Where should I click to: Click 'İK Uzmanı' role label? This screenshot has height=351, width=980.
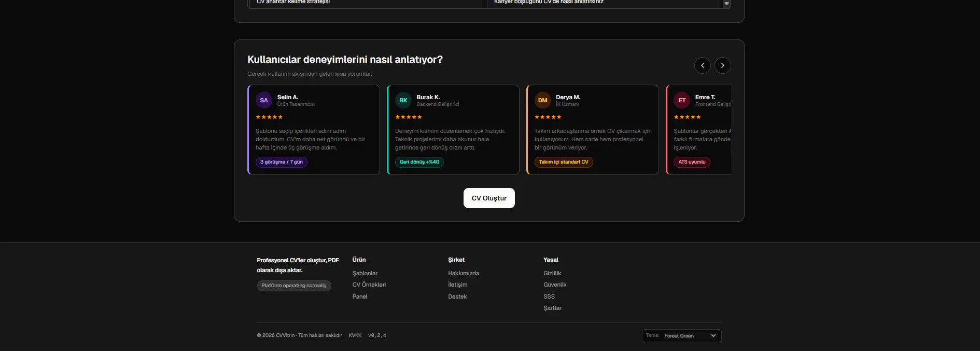tap(567, 104)
